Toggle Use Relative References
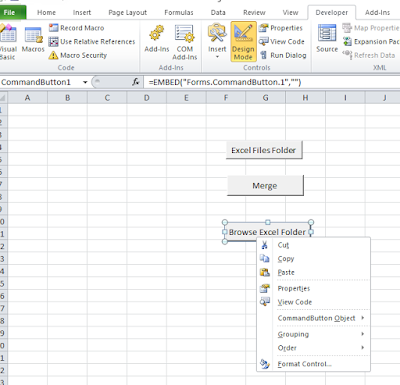Image resolution: width=400 pixels, height=385 pixels. [92, 42]
